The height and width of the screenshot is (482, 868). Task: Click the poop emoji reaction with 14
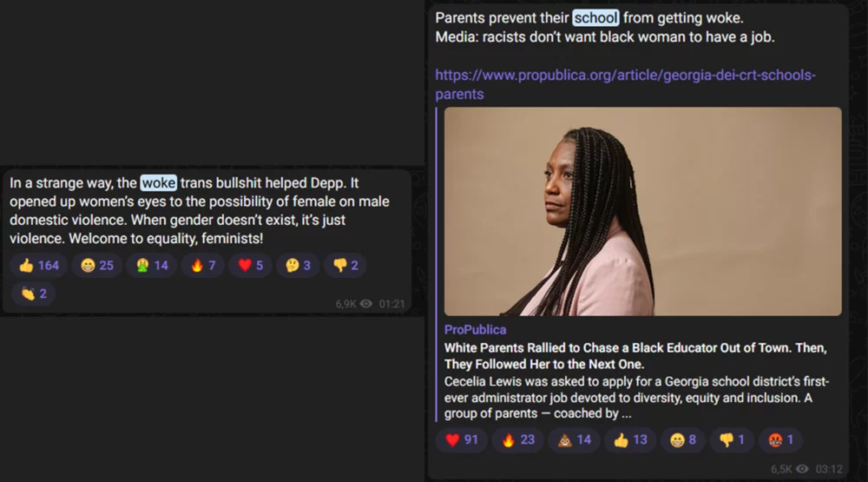pos(574,440)
